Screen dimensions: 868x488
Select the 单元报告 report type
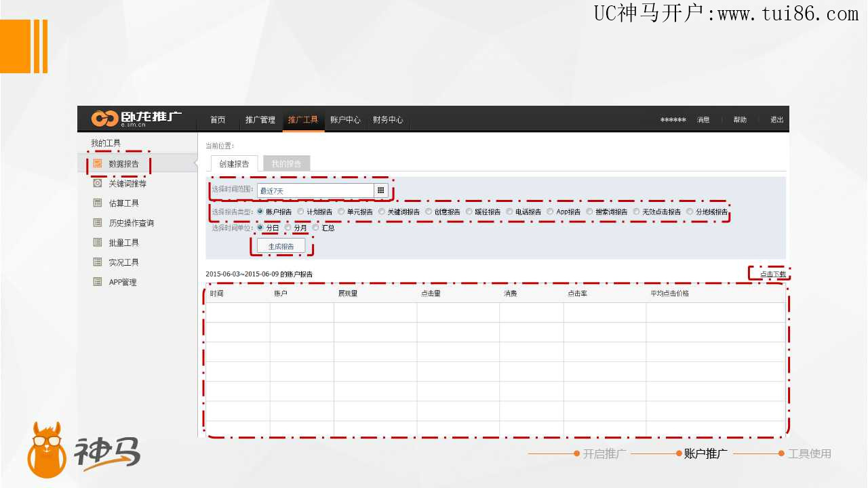pyautogui.click(x=341, y=211)
